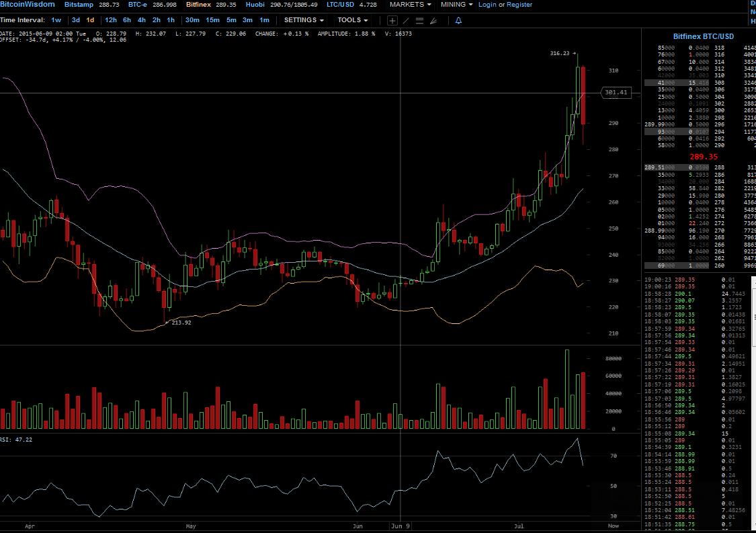Select the 5m interval
This screenshot has height=533, width=756.
[x=231, y=20]
